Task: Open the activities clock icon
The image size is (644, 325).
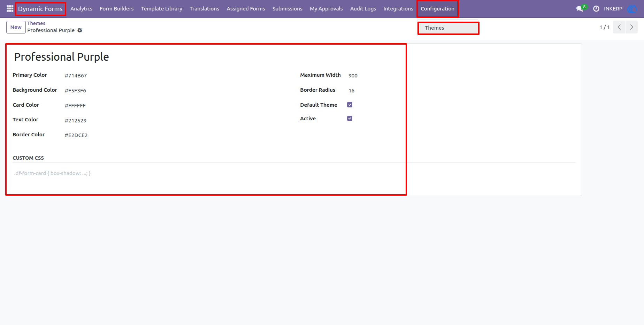Action: (596, 9)
